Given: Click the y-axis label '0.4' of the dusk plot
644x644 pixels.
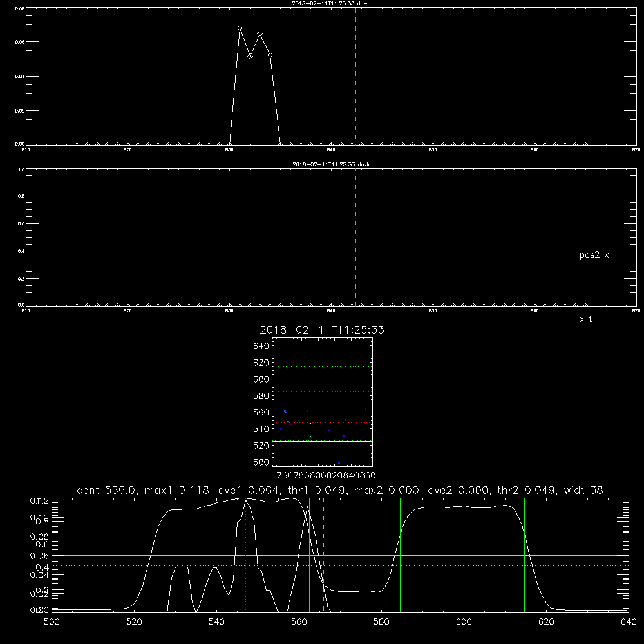Looking at the screenshot, I should tap(21, 251).
